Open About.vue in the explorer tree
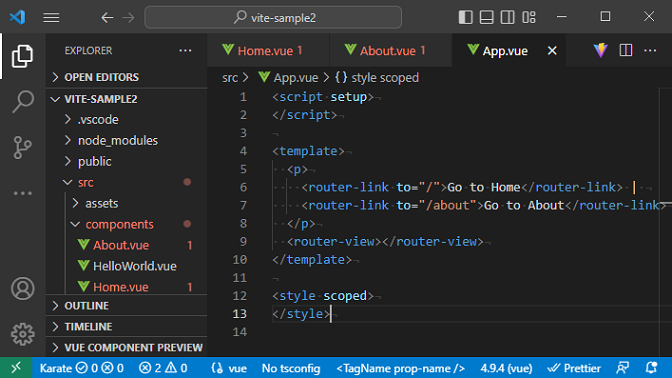This screenshot has height=378, width=672. click(x=126, y=245)
